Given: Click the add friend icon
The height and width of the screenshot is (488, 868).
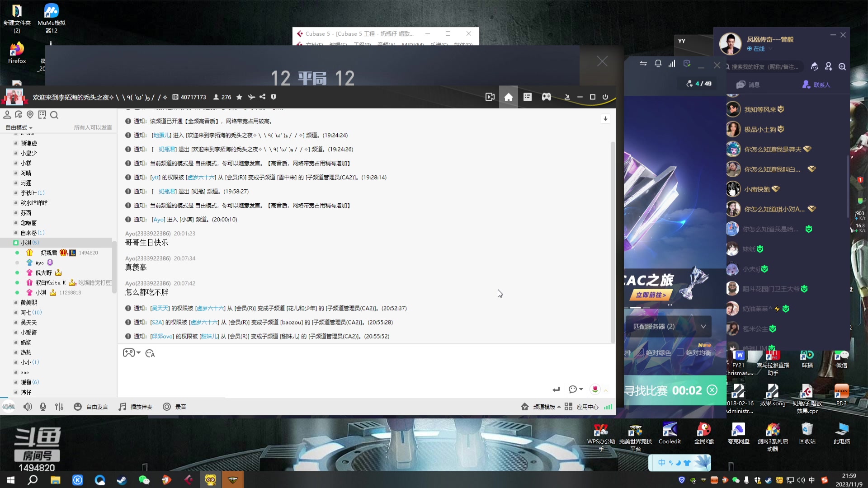Looking at the screenshot, I should click(828, 66).
